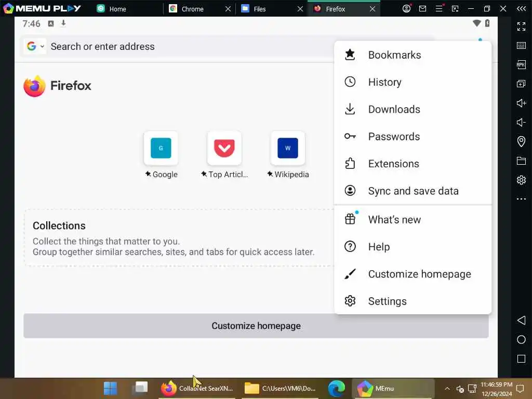This screenshot has height=399, width=532.
Task: Tap the Android recents square button
Action: pyautogui.click(x=521, y=359)
